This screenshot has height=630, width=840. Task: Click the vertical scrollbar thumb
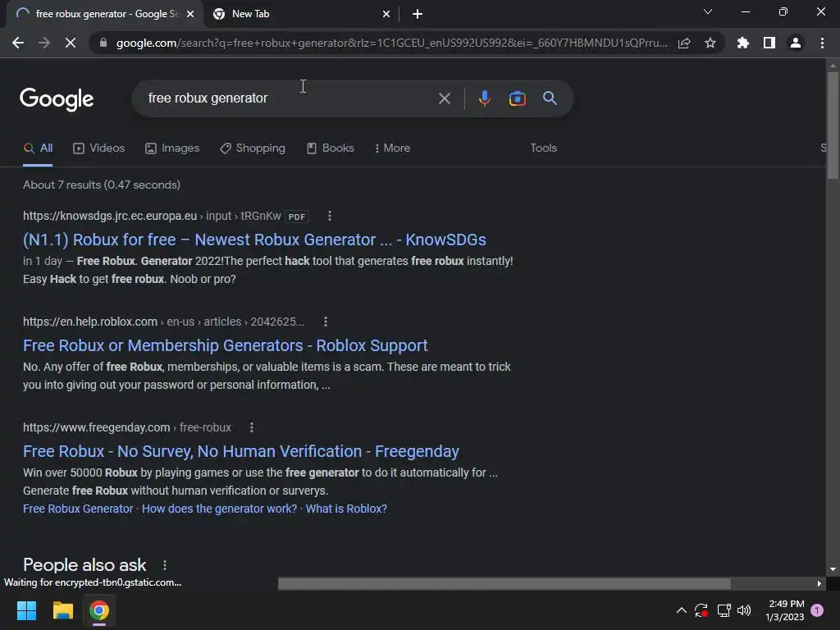tap(833, 126)
